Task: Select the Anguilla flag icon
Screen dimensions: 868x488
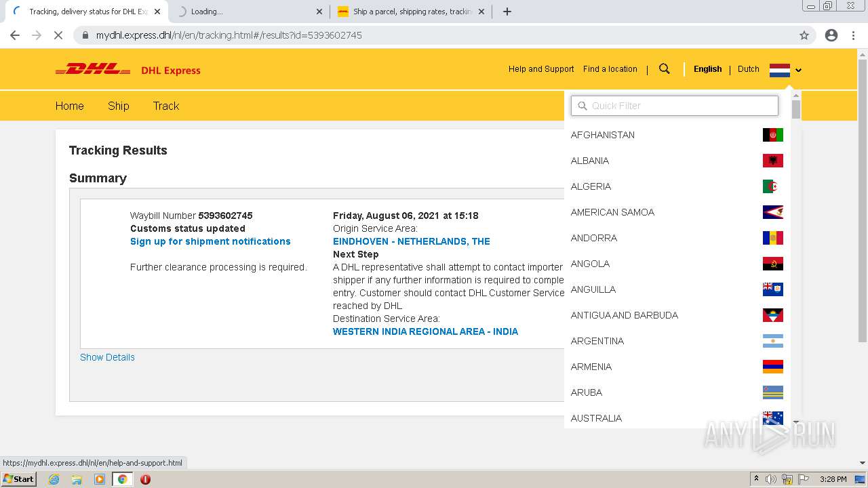Action: [773, 289]
